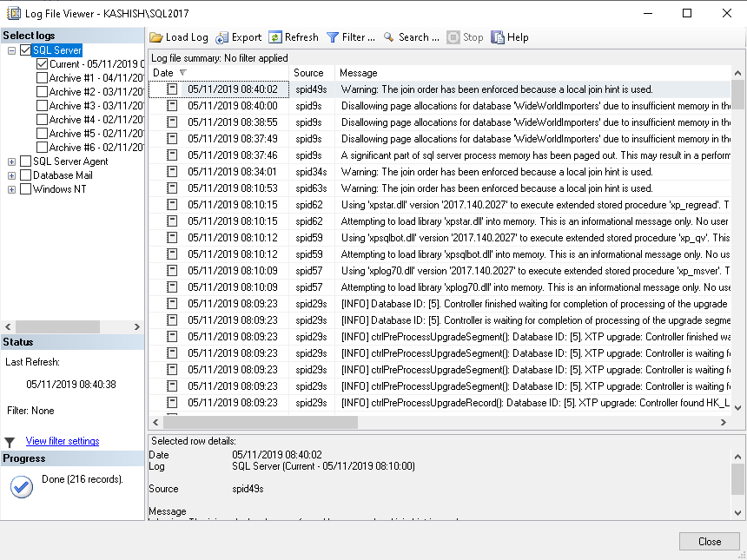Click the Log File Viewer title bar icon

pos(14,13)
